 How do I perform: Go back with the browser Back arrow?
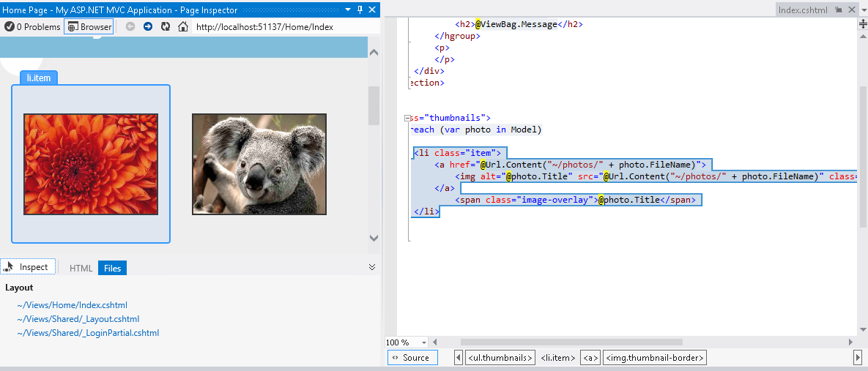coord(130,27)
